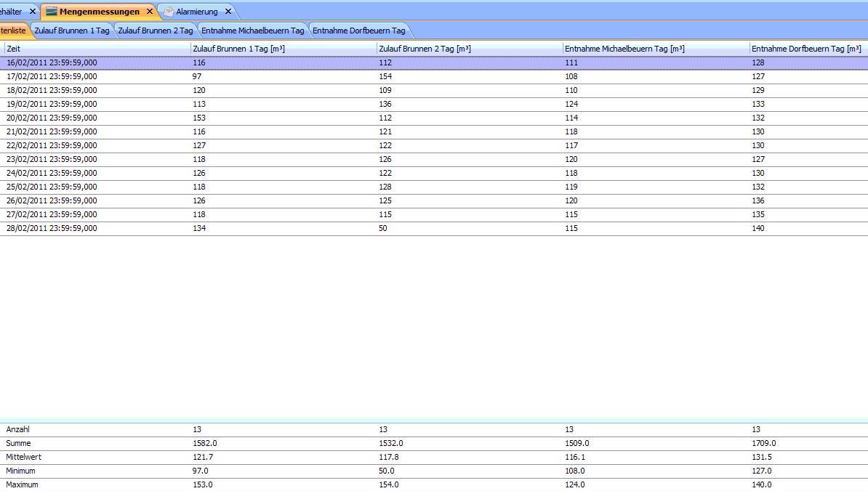
Task: Select the highlighted 16/02/2011 row
Action: pos(52,62)
